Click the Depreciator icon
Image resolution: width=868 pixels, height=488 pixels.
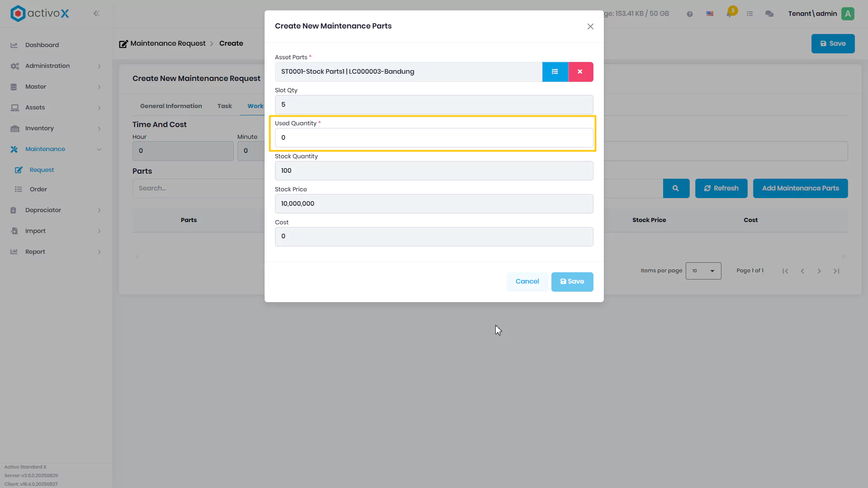pos(14,210)
